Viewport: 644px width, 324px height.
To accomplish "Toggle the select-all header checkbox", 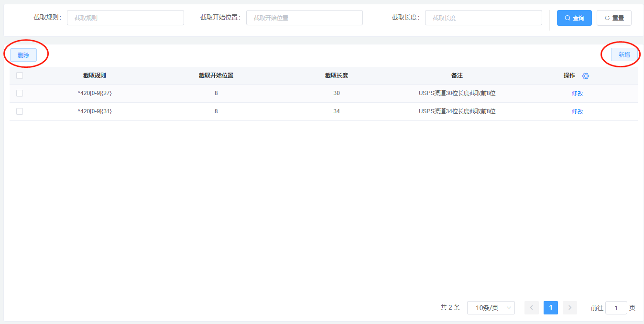I will (x=20, y=76).
